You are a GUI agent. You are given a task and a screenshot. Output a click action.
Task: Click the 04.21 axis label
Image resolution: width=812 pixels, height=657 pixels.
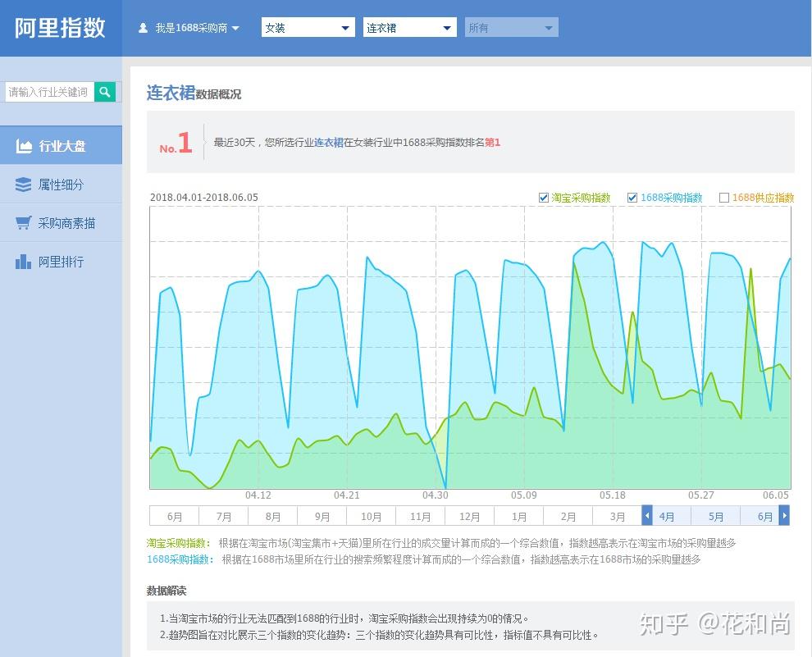pos(346,495)
